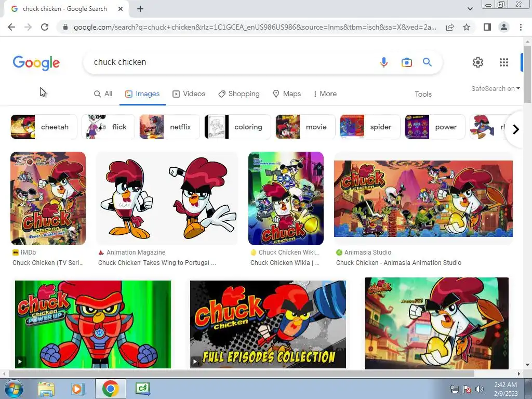Switch to Videos results

point(189,94)
